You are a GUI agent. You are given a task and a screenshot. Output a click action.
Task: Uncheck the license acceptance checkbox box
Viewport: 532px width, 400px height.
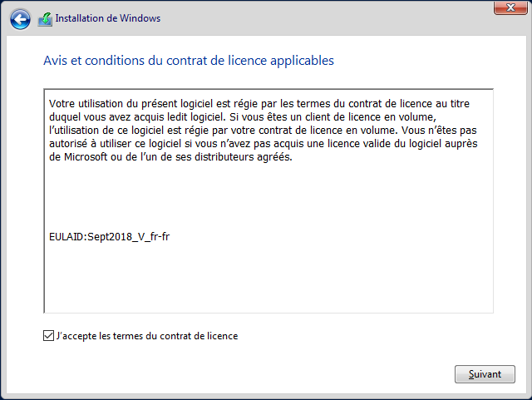pos(48,336)
